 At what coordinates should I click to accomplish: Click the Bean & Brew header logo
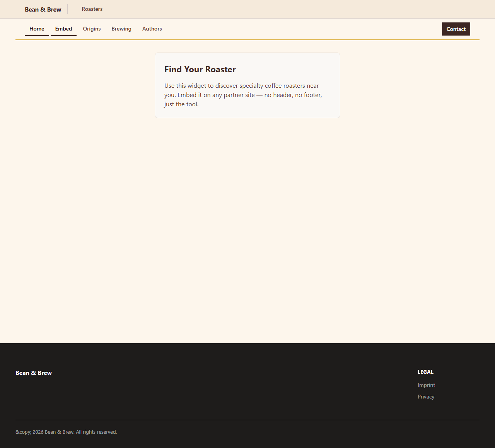[43, 9]
